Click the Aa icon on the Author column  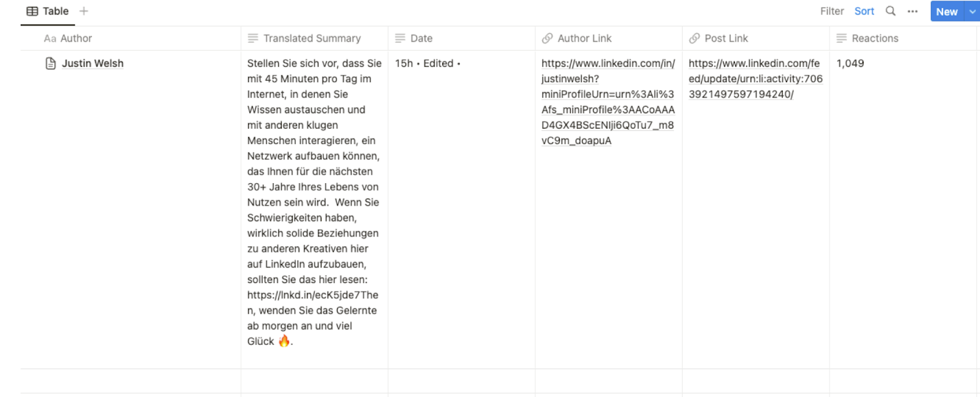tap(50, 38)
